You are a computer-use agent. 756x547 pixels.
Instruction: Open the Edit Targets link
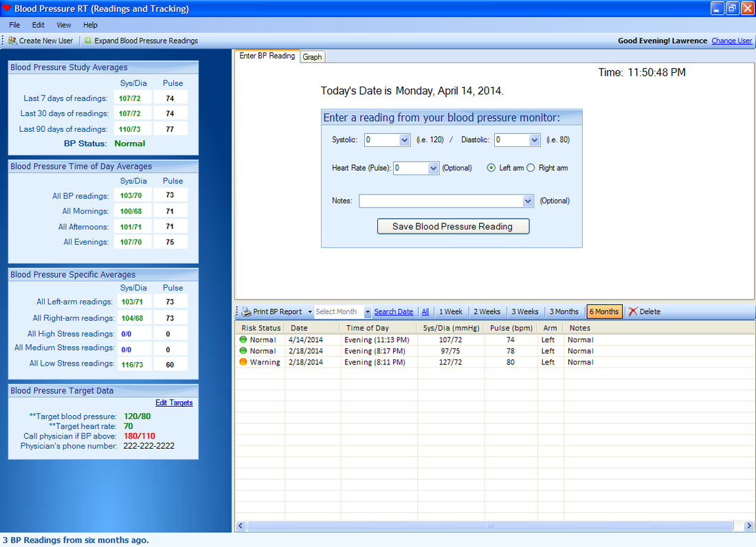[x=174, y=403]
